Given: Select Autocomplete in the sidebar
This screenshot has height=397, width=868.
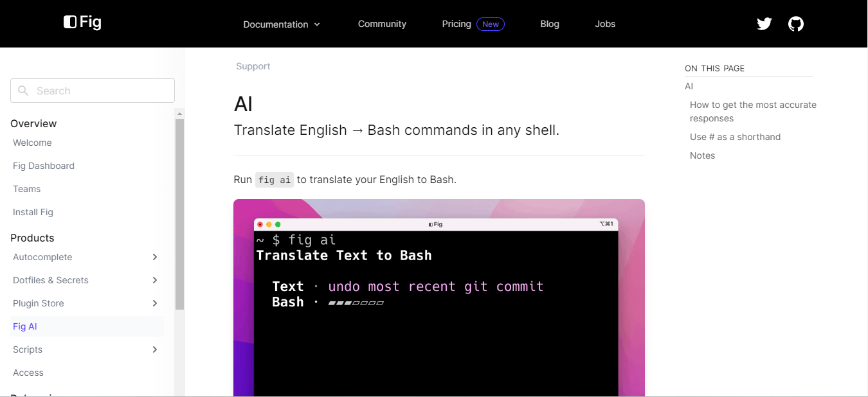Looking at the screenshot, I should coord(42,257).
